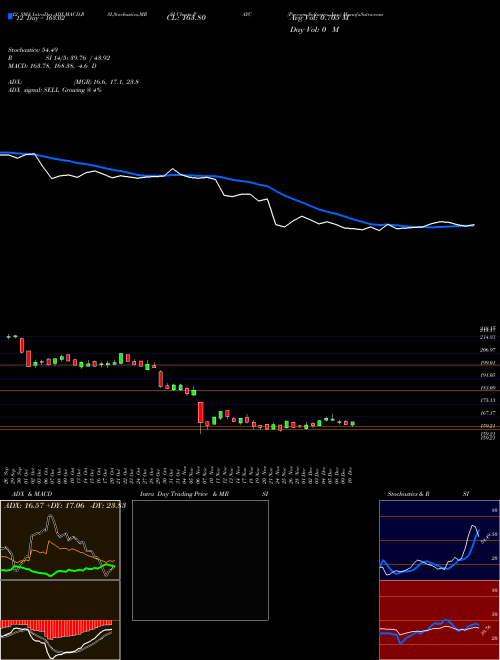Open the 'Stochastics & RSI' panel heading
The width and height of the screenshot is (500, 660).
pos(428,494)
